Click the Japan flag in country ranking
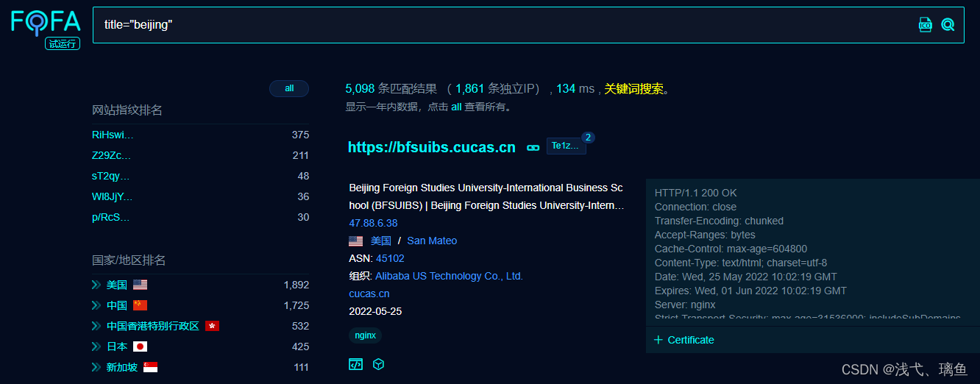This screenshot has height=384, width=980. (141, 346)
